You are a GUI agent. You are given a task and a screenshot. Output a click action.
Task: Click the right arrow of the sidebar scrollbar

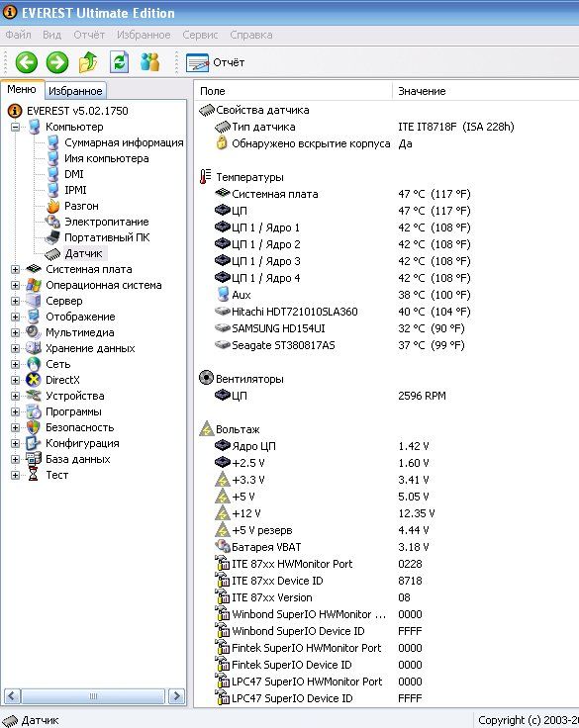176,696
